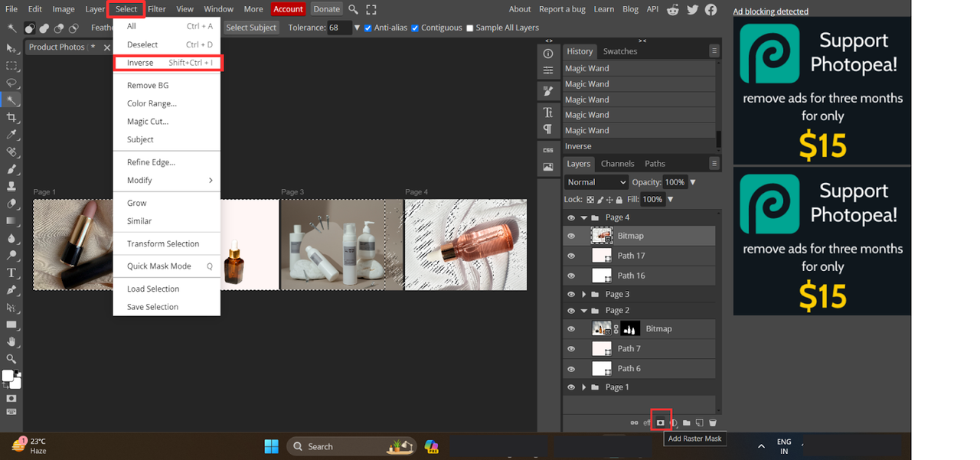The image size is (980, 460).
Task: Toggle the Anti-alias checkbox
Action: pyautogui.click(x=368, y=28)
